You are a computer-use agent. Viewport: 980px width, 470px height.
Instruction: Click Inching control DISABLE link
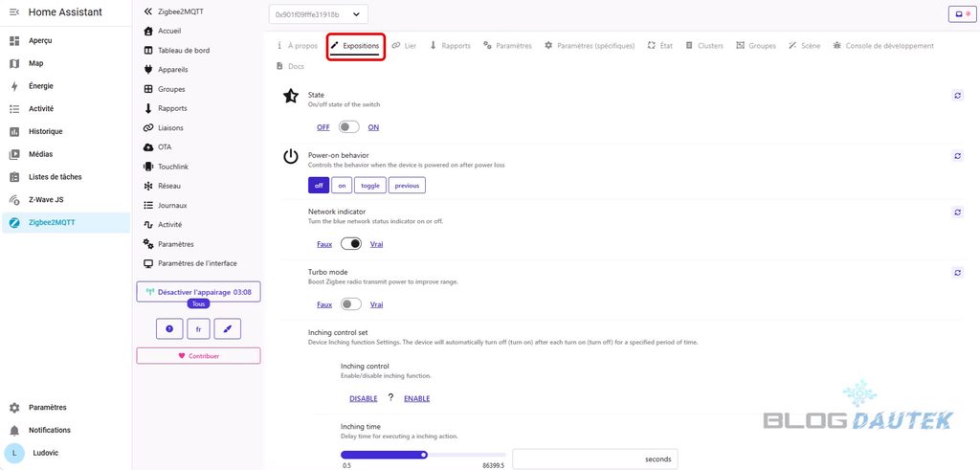tap(363, 399)
